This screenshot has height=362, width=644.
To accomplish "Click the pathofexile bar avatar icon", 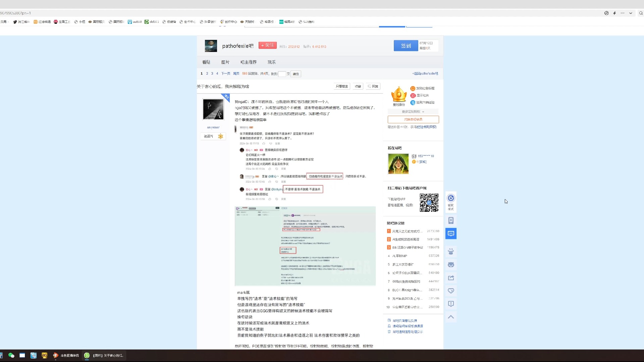I will point(211,46).
